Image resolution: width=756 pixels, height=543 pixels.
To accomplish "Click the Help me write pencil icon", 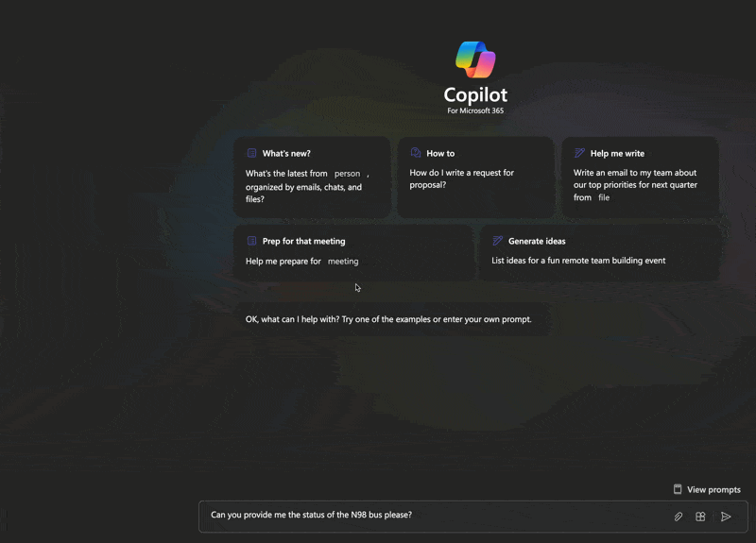I will click(579, 153).
